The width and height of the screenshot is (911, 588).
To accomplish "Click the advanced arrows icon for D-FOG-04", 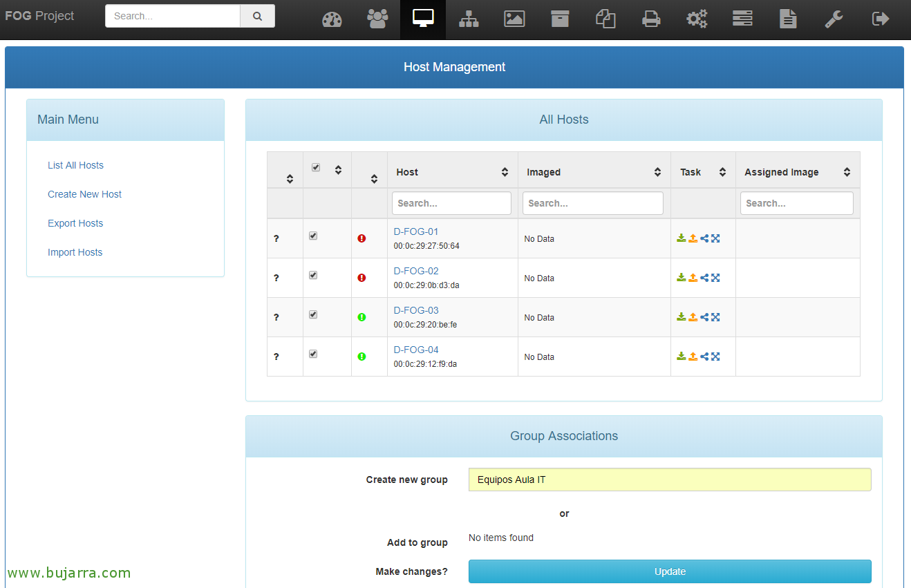I will pyautogui.click(x=715, y=357).
